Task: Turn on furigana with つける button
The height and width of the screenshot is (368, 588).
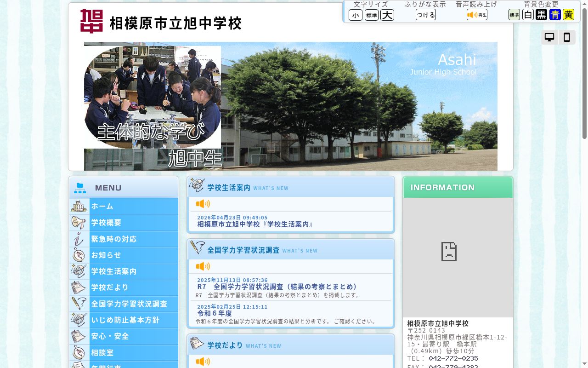Action: [426, 15]
